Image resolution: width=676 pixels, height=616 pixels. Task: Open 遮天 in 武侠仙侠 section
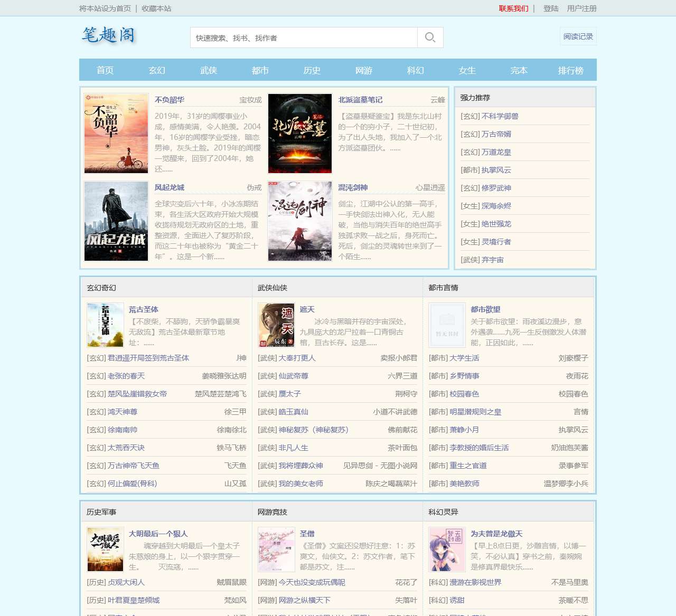(307, 309)
